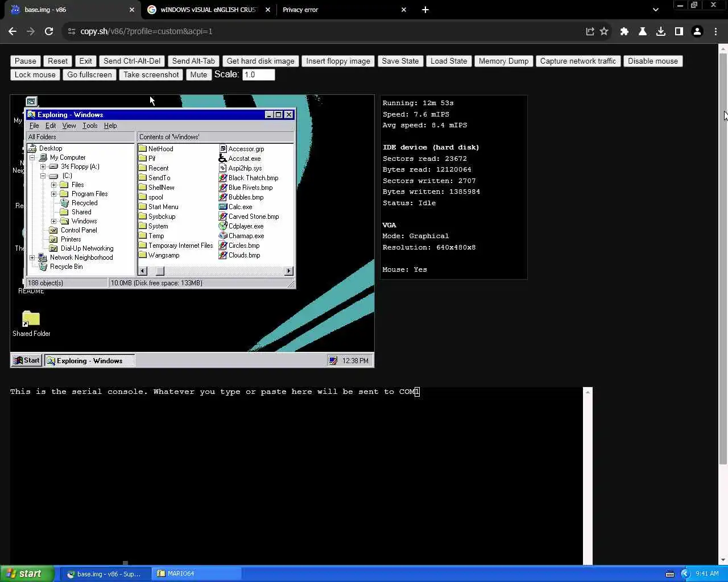This screenshot has height=582, width=728.
Task: Select the Temporary Internet Files folder
Action: 176,246
